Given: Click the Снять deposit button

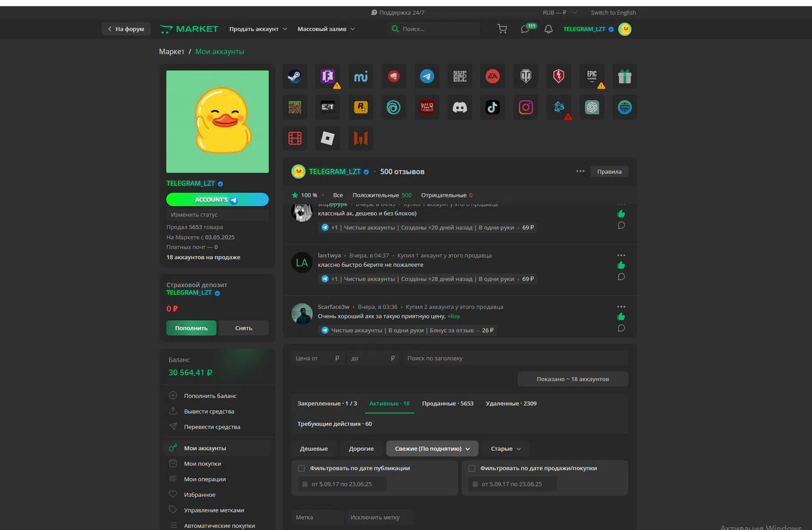Looking at the screenshot, I should [243, 328].
